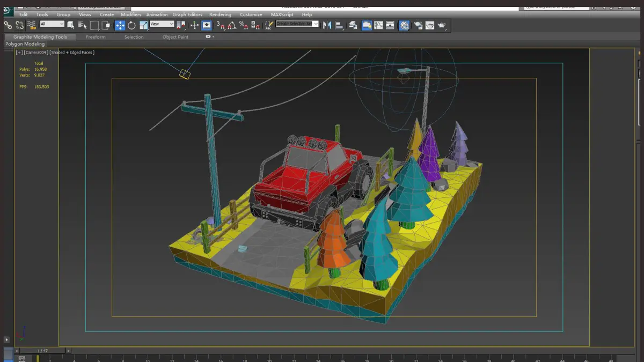Step the time slider back with left arrow
The height and width of the screenshot is (362, 644).
point(16,351)
